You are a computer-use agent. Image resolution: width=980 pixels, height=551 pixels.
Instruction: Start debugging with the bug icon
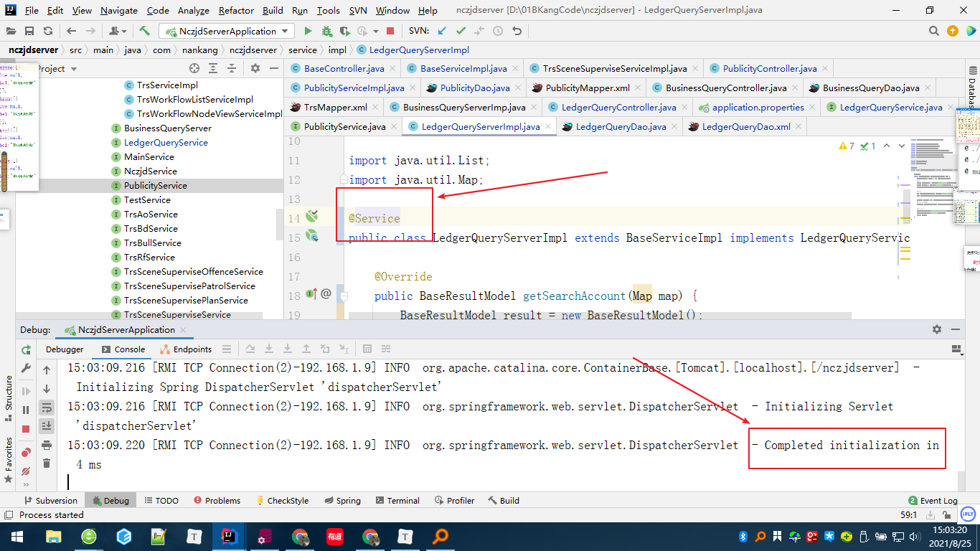(327, 31)
